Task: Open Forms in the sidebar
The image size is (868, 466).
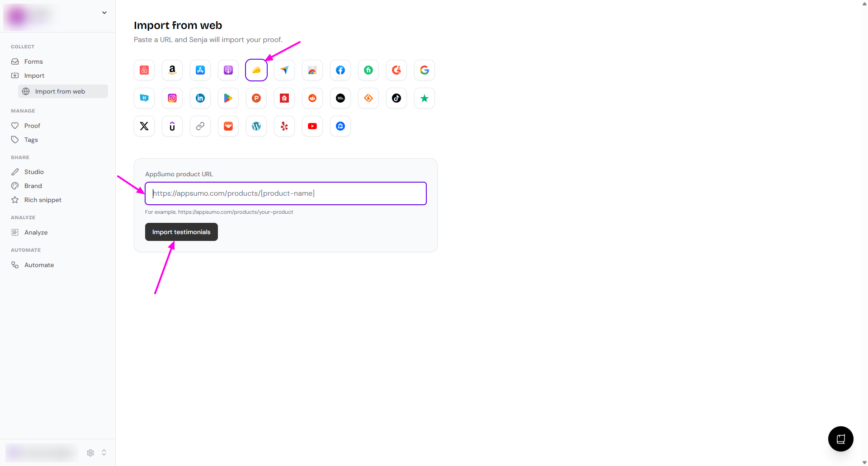Action: pyautogui.click(x=33, y=61)
